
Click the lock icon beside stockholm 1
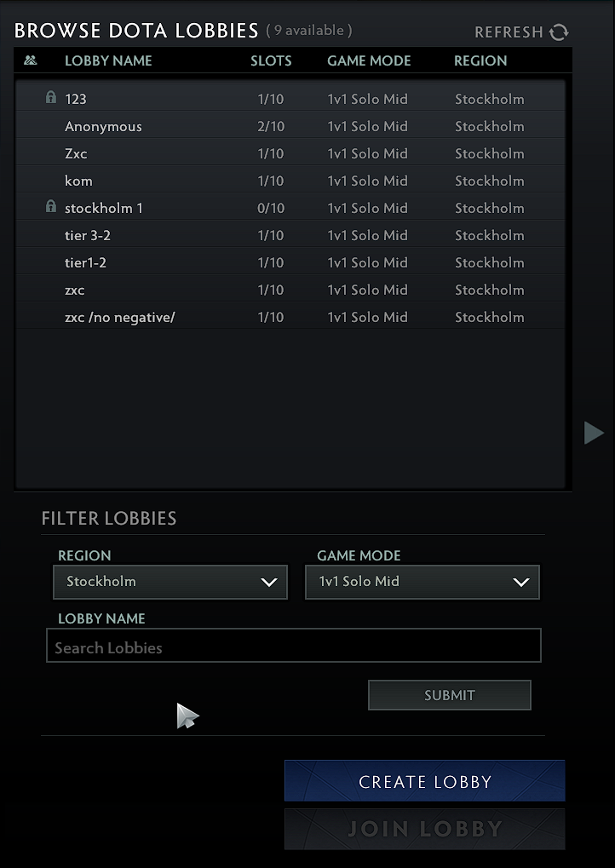coord(50,207)
